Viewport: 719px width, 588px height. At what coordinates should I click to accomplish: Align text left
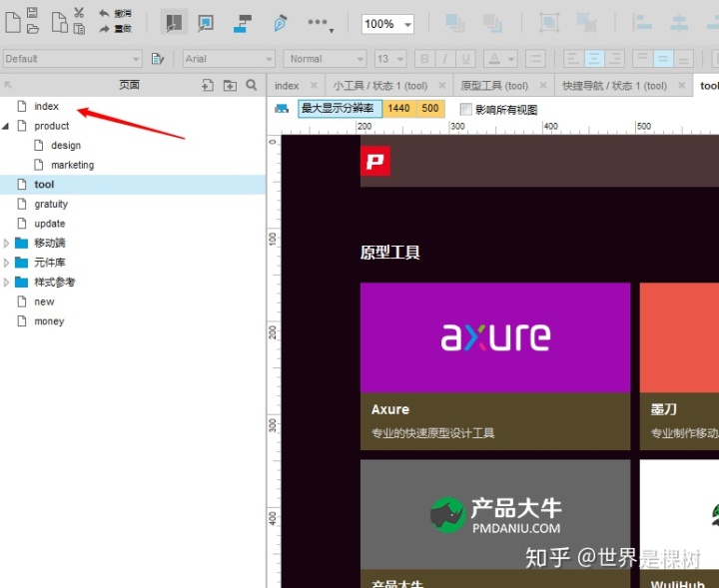(573, 59)
